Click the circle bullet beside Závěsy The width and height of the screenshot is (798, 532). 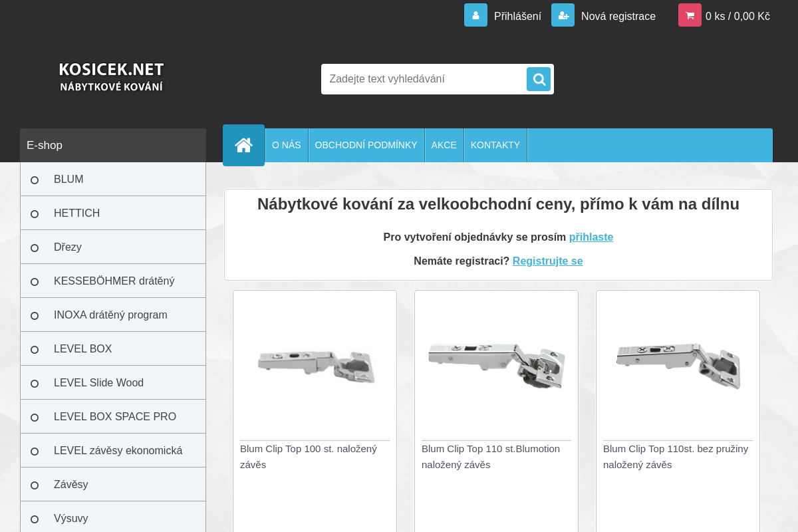[x=35, y=485]
